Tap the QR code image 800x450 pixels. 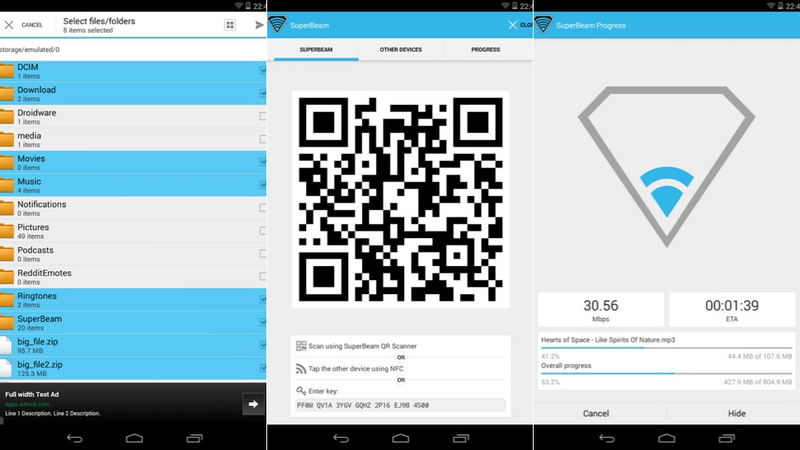point(401,199)
